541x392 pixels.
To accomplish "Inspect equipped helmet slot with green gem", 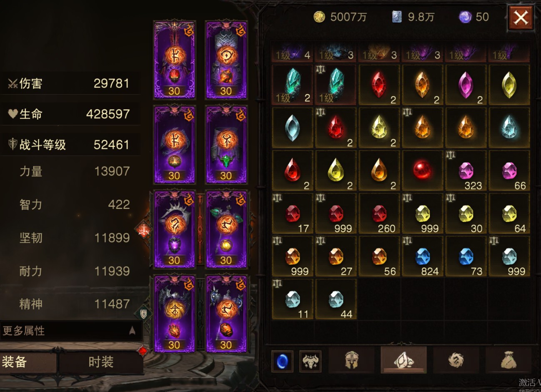I will coord(226,145).
